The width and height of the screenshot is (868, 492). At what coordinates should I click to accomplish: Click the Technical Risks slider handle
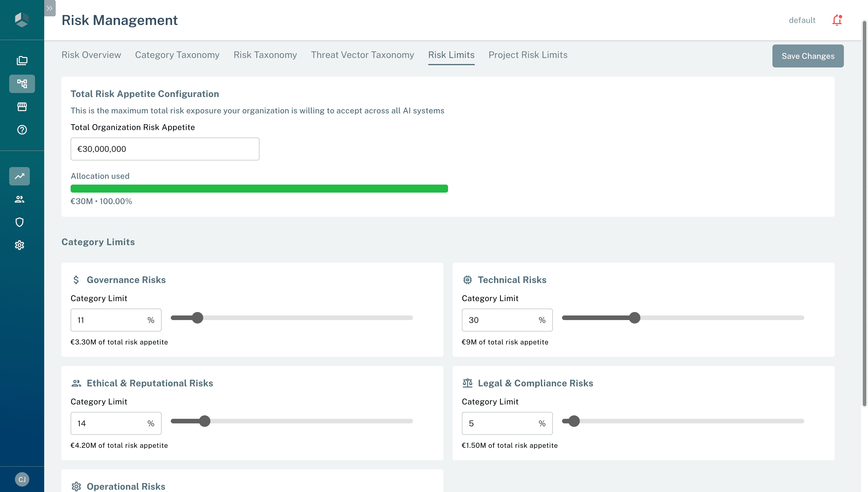click(635, 318)
